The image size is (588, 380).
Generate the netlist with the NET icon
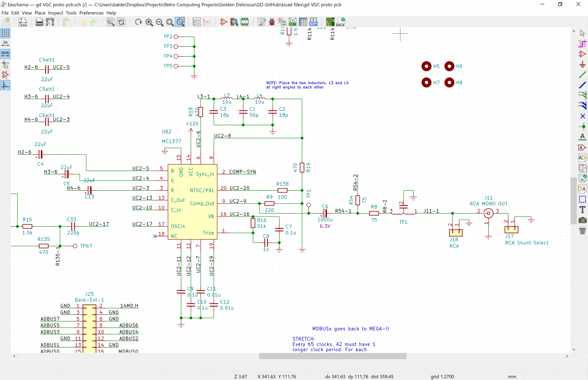(293, 22)
